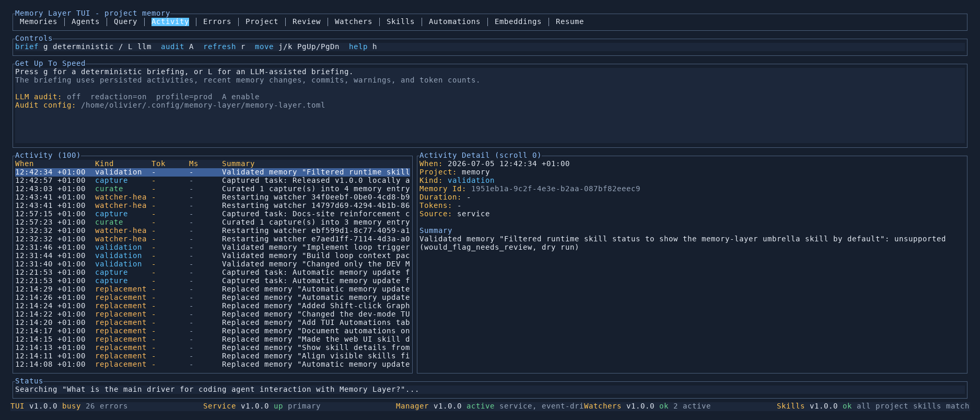Select the 12:14:08 replacement row
The image size is (980, 420).
[x=213, y=364]
